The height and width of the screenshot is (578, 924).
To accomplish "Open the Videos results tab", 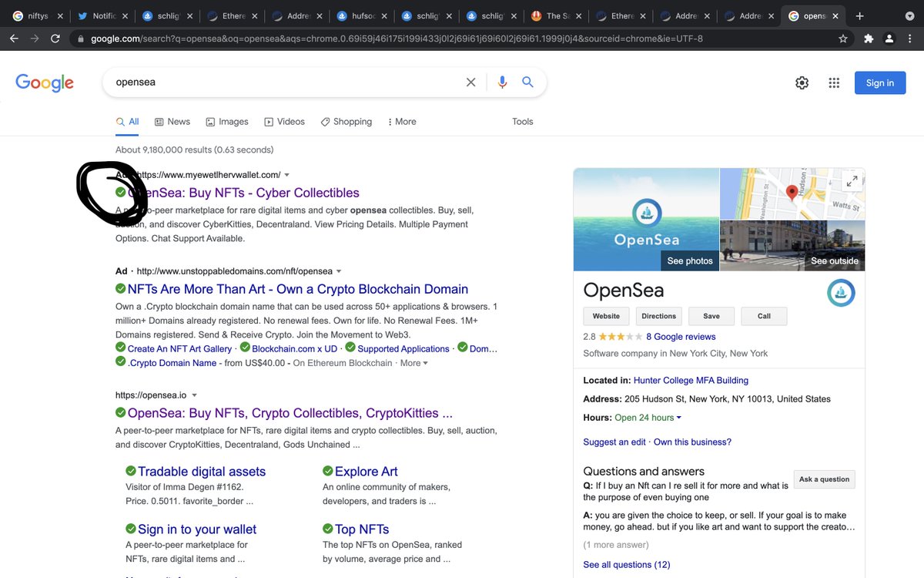I will tap(285, 122).
